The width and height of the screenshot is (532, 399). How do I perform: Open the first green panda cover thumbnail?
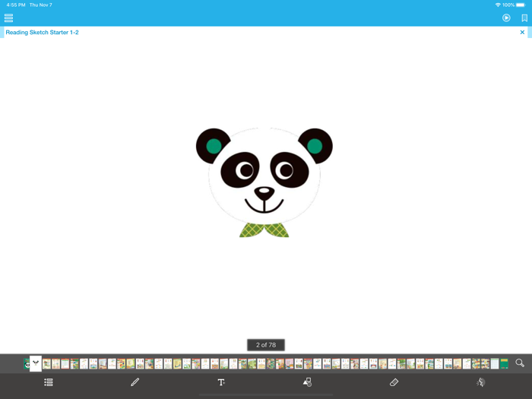click(27, 364)
